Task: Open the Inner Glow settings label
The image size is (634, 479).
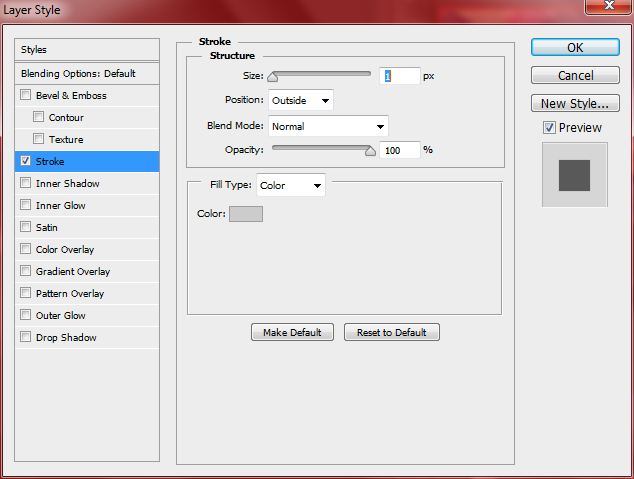Action: [61, 206]
